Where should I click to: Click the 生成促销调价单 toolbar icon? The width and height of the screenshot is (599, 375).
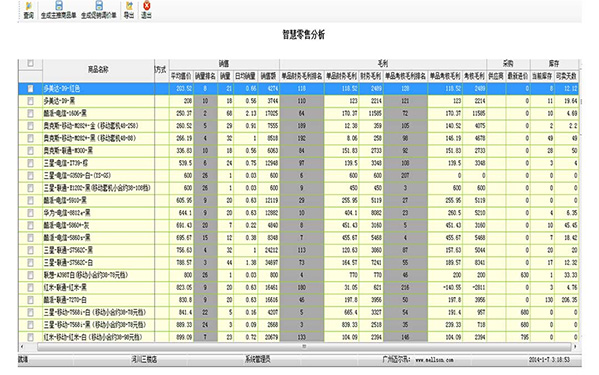[x=99, y=10]
